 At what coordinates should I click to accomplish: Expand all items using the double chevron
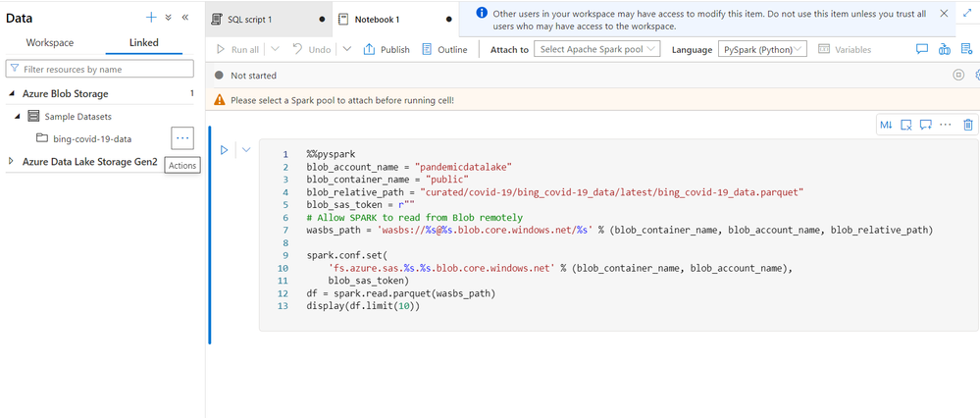168,18
